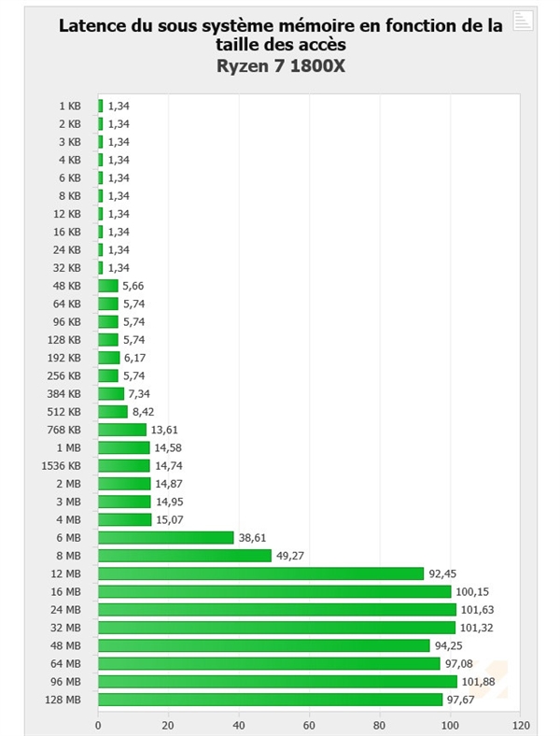560x736 pixels.
Task: Click the 16 MB bar showing 100,15
Action: 274,591
